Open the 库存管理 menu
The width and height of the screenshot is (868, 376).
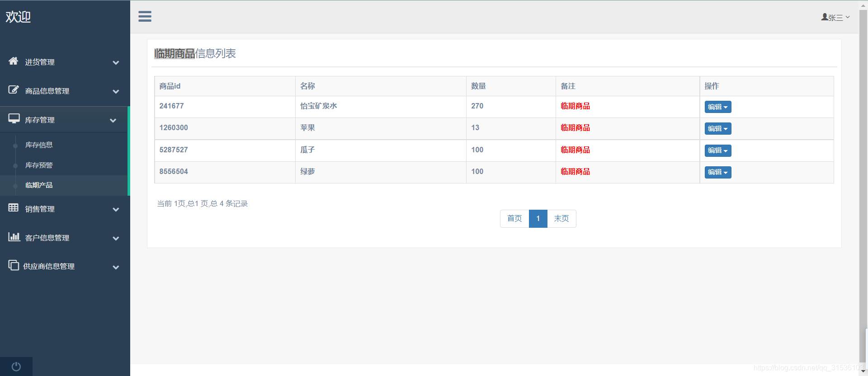(64, 120)
